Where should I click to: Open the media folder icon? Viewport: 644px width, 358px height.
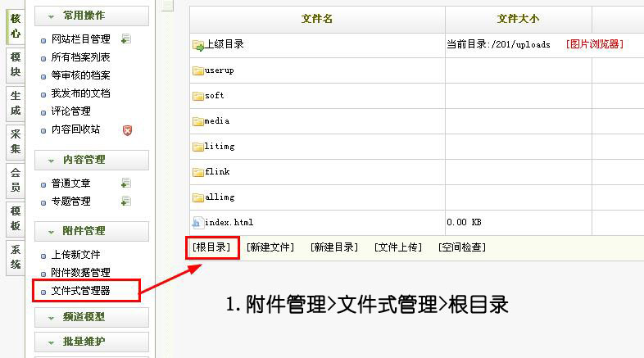tap(197, 121)
